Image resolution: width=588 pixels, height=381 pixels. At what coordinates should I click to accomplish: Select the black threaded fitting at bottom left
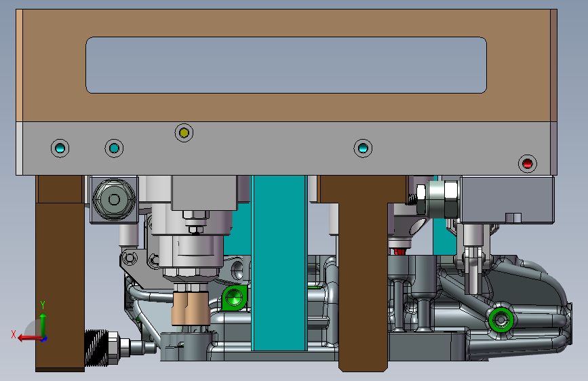click(x=97, y=348)
